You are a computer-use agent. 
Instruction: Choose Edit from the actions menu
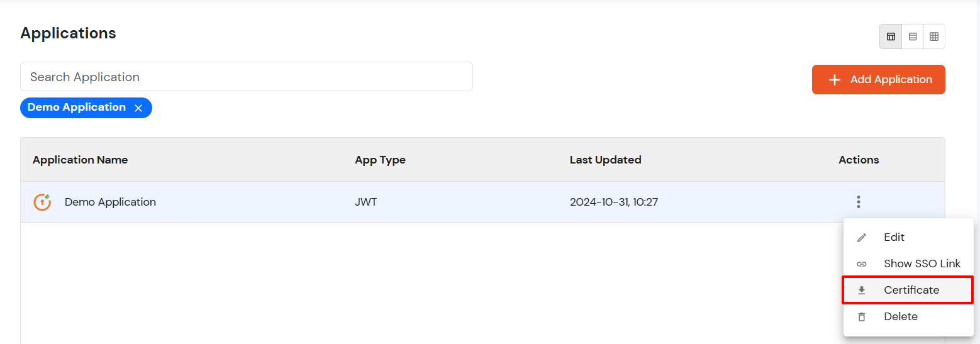[894, 237]
